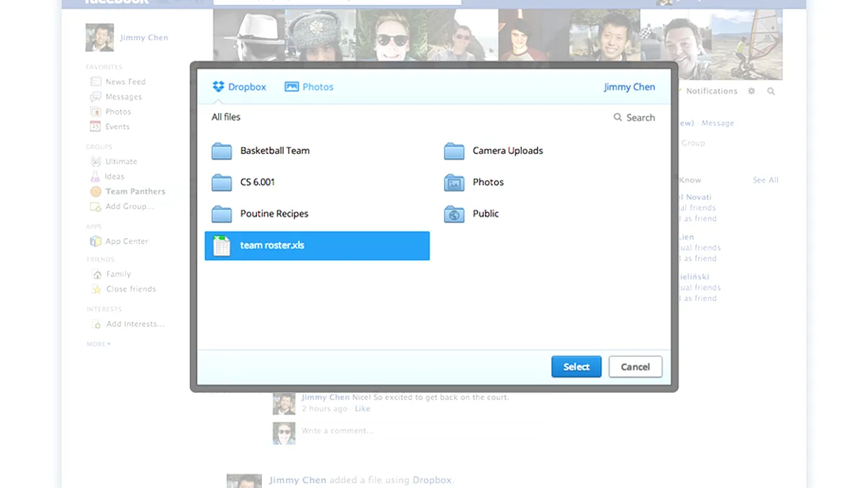Click the Dropbox link in bottom post
This screenshot has height=488, width=868.
click(432, 480)
